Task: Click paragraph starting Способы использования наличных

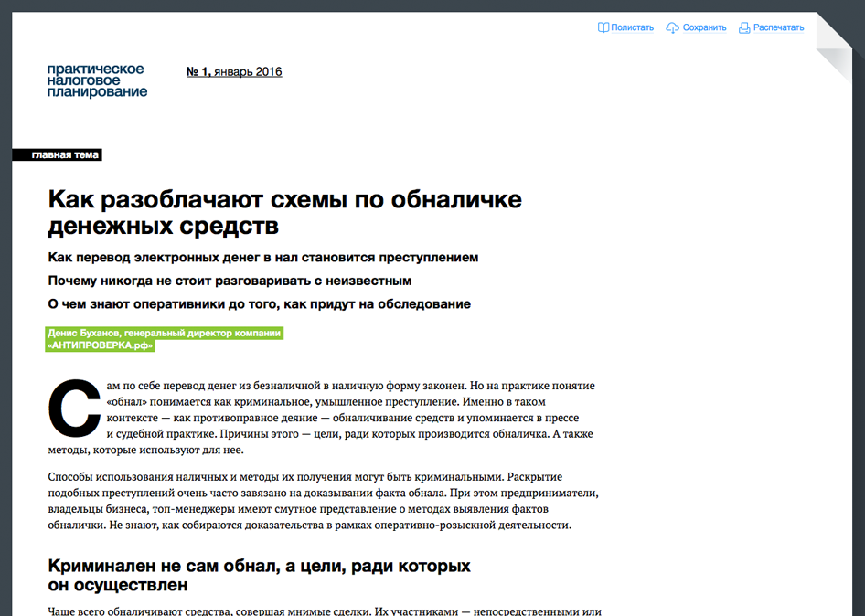Action: (x=324, y=501)
